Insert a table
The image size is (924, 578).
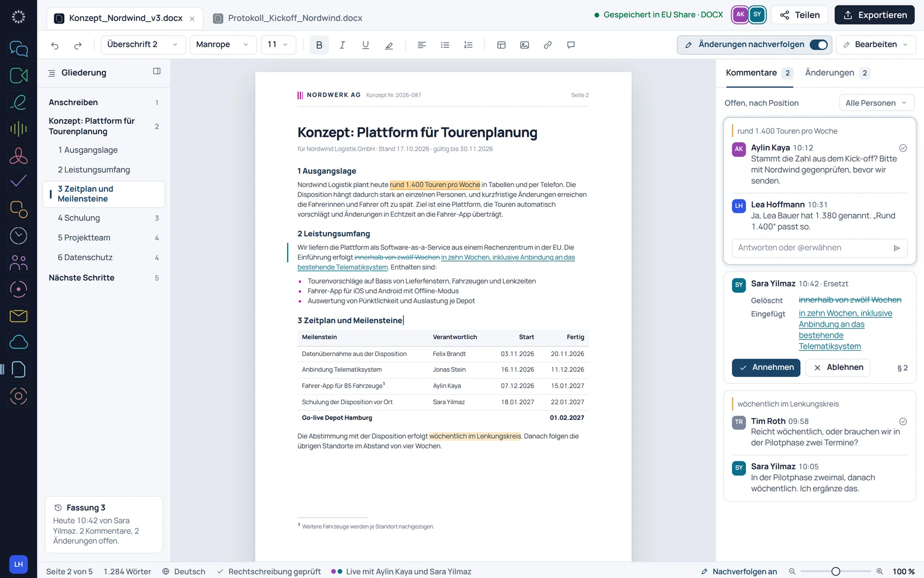(501, 45)
